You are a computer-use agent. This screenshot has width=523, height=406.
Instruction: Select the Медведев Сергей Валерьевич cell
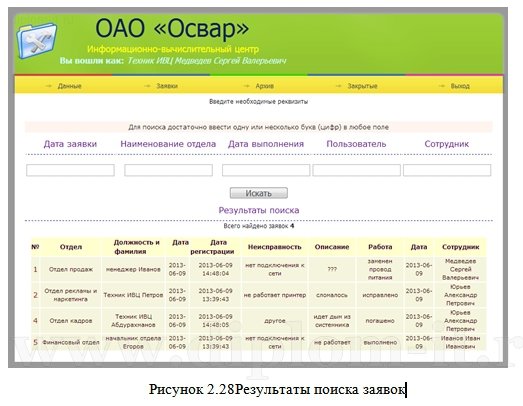click(x=460, y=269)
